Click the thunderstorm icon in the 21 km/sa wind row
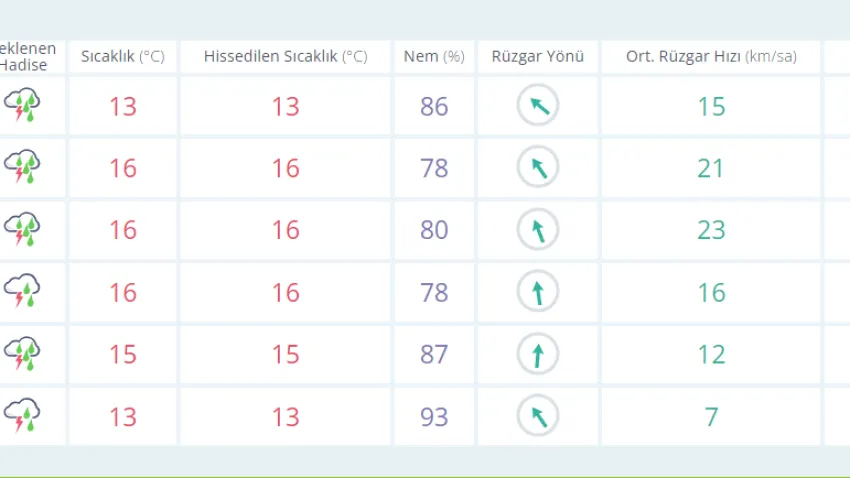850x478 pixels. pos(21,167)
